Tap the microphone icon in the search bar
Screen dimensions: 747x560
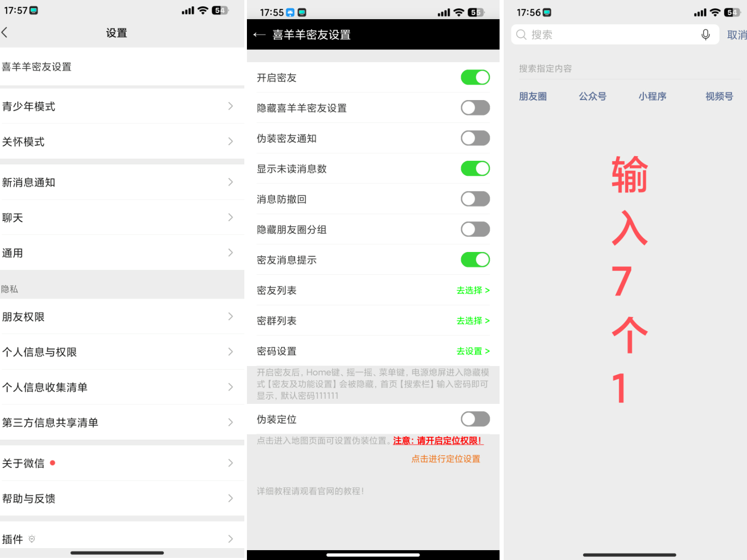706,35
